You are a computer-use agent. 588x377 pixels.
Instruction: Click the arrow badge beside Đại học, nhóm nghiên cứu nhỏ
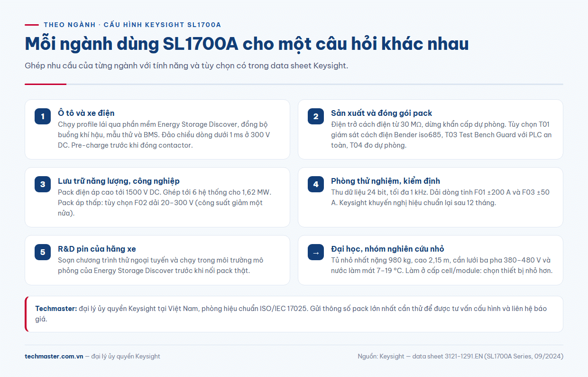316,252
